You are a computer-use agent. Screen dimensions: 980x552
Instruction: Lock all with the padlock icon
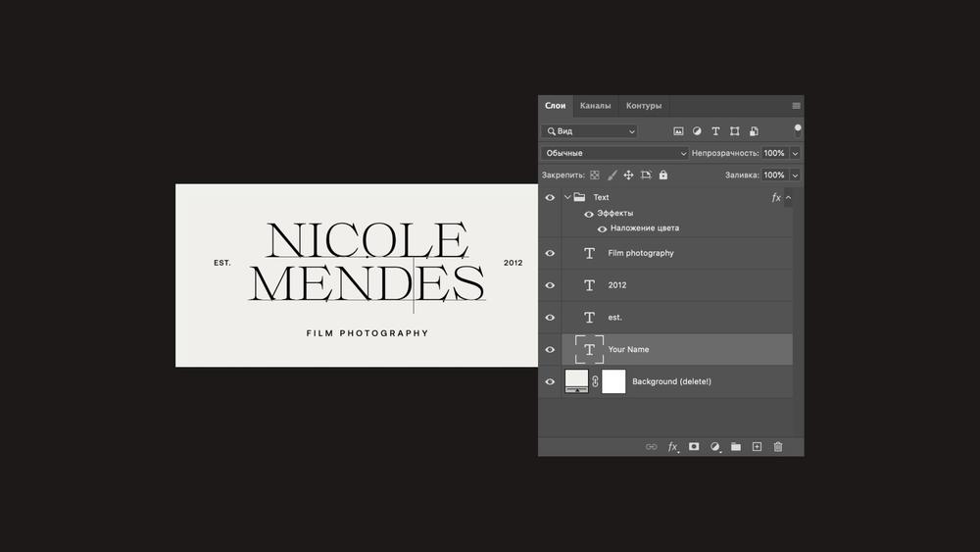pyautogui.click(x=663, y=176)
